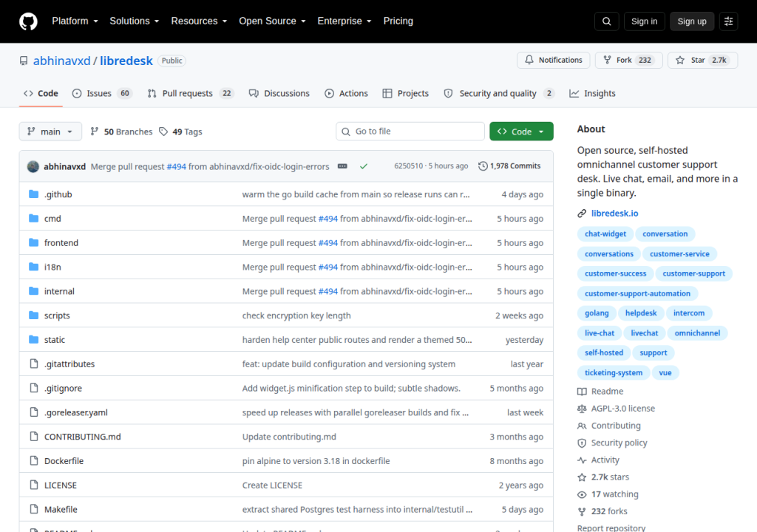
Task: Click the book icon beside Readme
Action: pyautogui.click(x=582, y=392)
